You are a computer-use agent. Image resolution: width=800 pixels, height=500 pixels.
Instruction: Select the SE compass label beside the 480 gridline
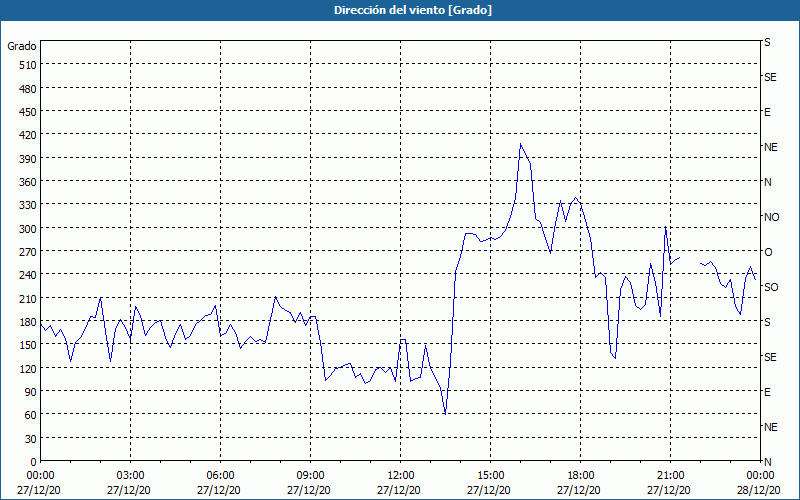tap(770, 77)
